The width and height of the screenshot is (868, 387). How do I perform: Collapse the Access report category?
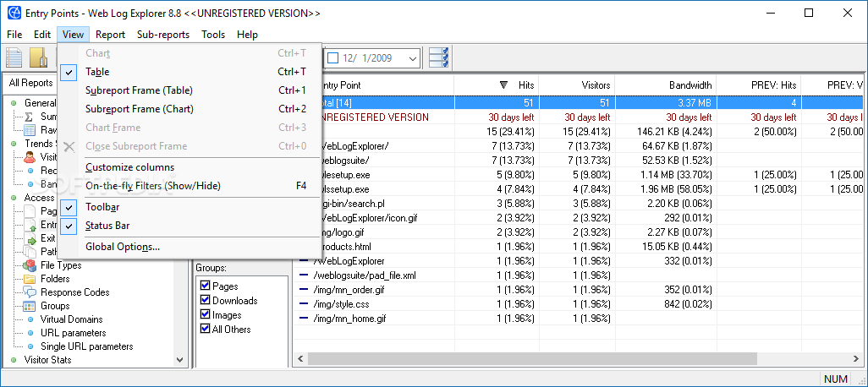tap(14, 198)
